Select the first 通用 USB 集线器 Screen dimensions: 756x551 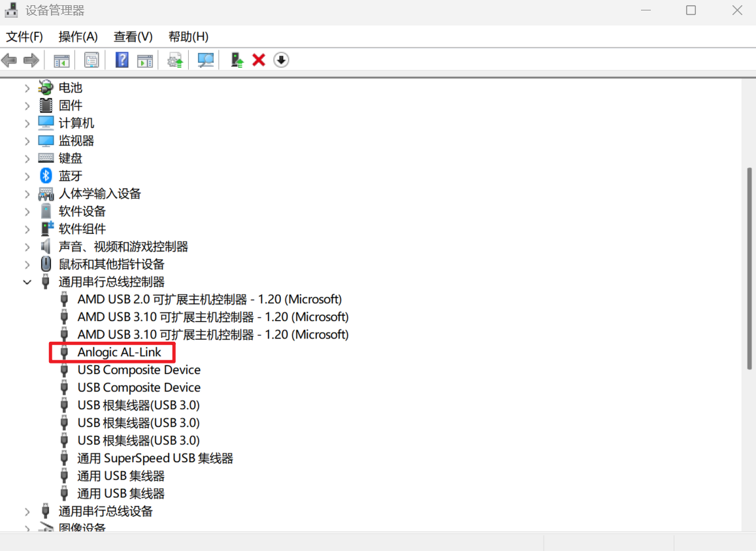121,476
